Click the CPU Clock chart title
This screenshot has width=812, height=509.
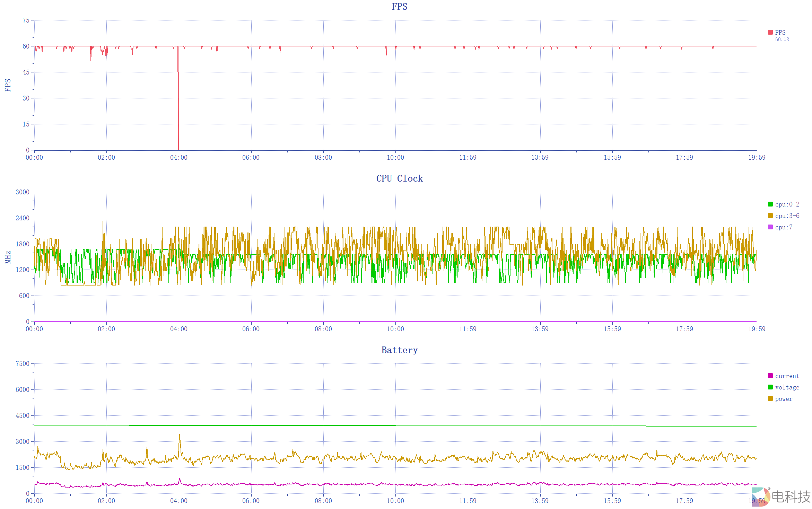[x=399, y=178]
